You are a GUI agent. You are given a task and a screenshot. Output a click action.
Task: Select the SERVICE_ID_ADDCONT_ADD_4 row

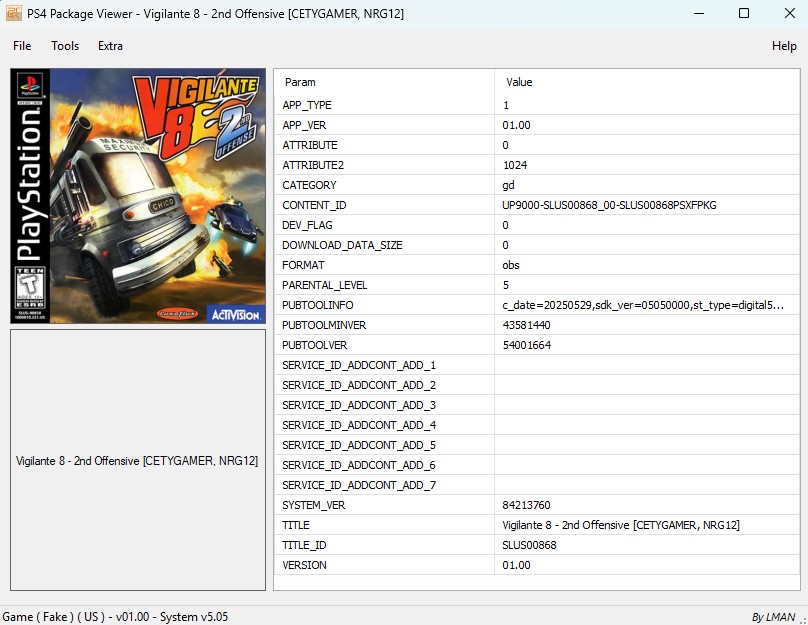click(x=536, y=426)
